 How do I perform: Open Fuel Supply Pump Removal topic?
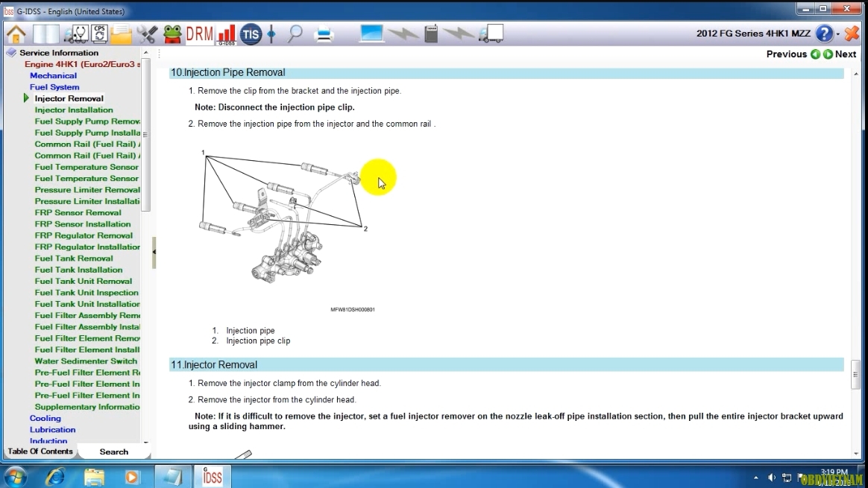(x=87, y=121)
